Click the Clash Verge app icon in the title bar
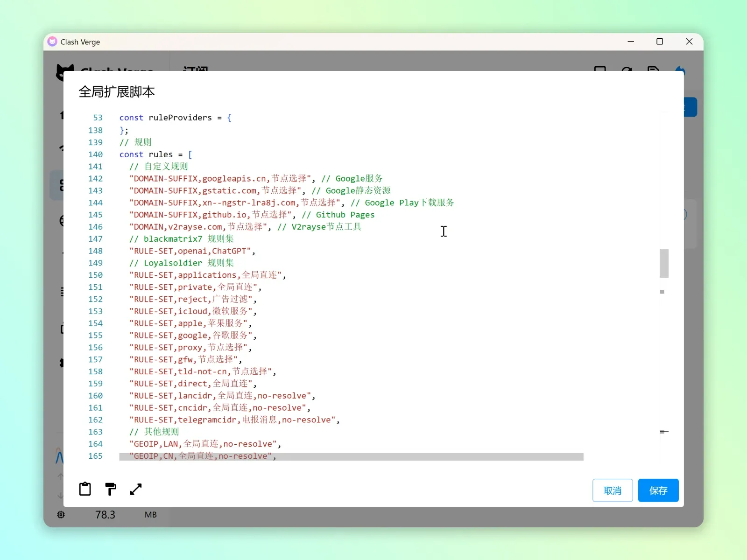The width and height of the screenshot is (747, 560). coord(52,42)
